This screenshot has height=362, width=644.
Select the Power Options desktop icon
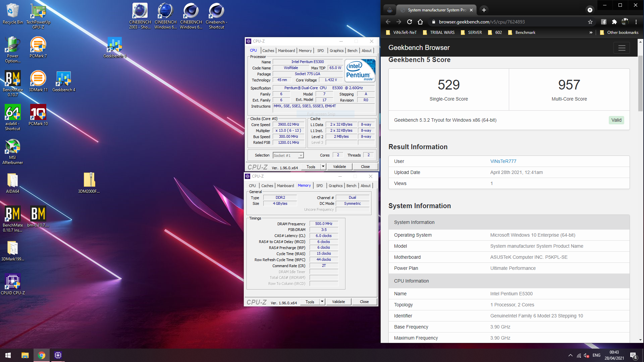(12, 50)
